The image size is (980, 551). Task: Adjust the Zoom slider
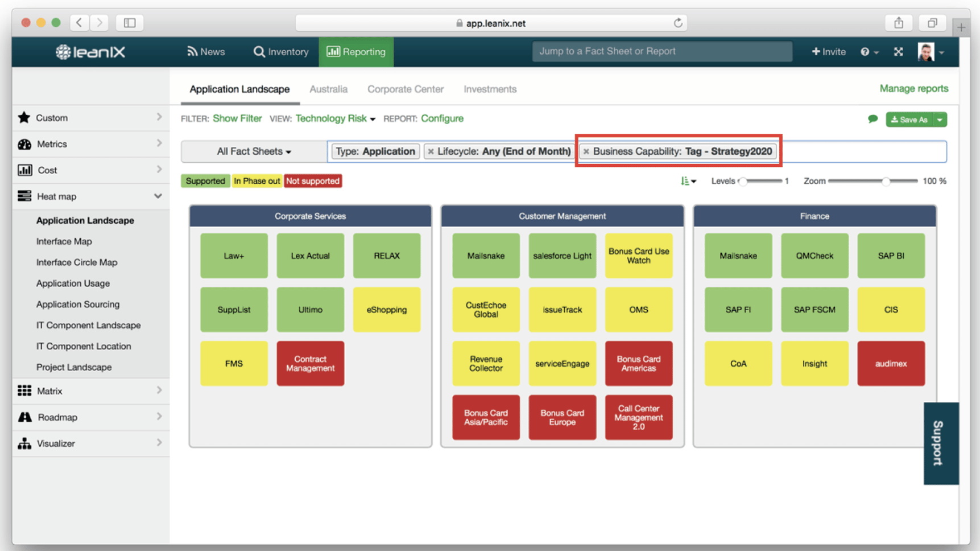(x=886, y=181)
